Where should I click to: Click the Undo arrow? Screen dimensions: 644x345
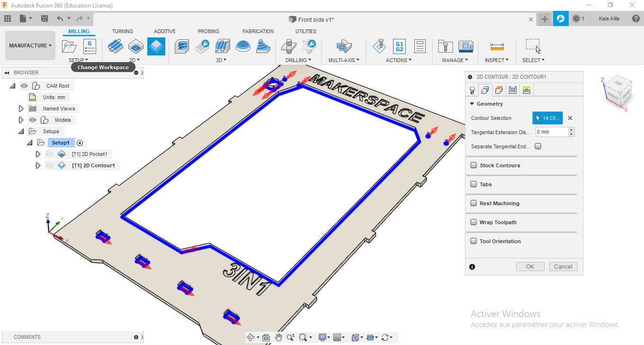coord(60,18)
